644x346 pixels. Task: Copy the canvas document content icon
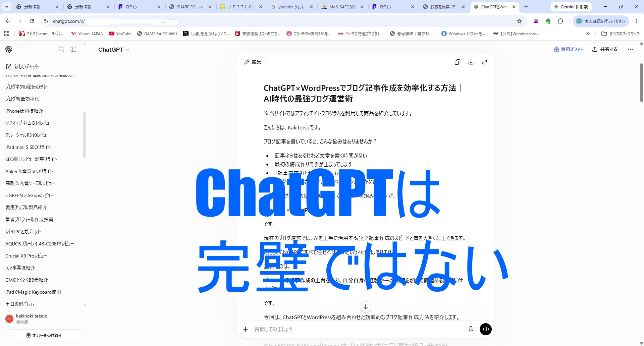[x=458, y=62]
